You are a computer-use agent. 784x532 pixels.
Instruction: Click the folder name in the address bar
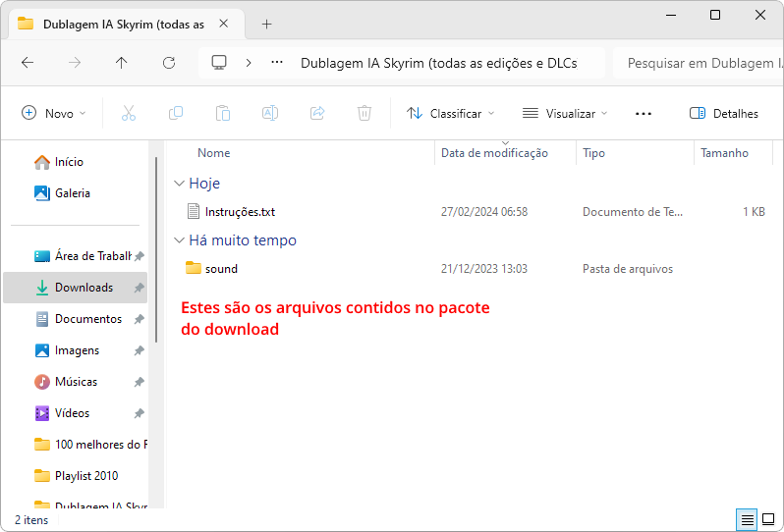(x=438, y=63)
